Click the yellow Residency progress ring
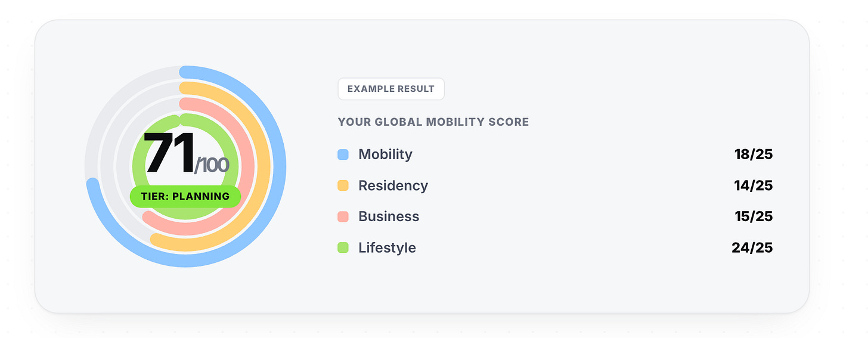The image size is (868, 338). pyautogui.click(x=263, y=166)
